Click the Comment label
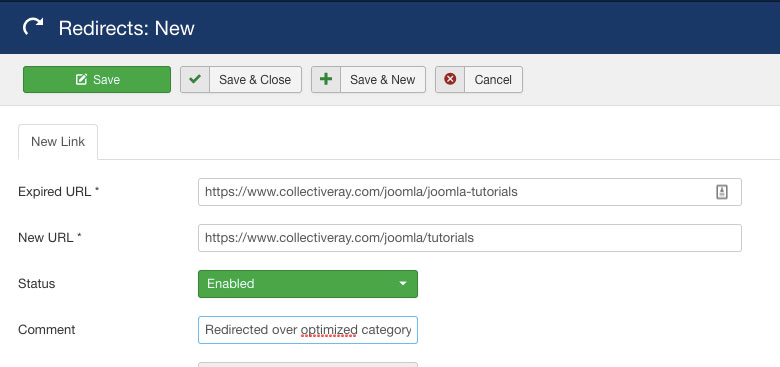Screen dimensions: 780x367 point(47,330)
